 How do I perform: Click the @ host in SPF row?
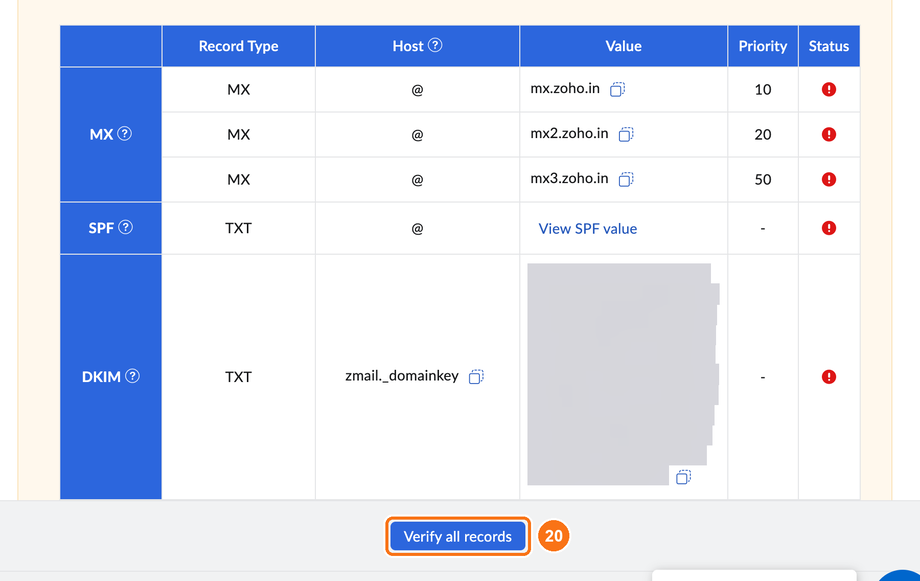pyautogui.click(x=417, y=228)
